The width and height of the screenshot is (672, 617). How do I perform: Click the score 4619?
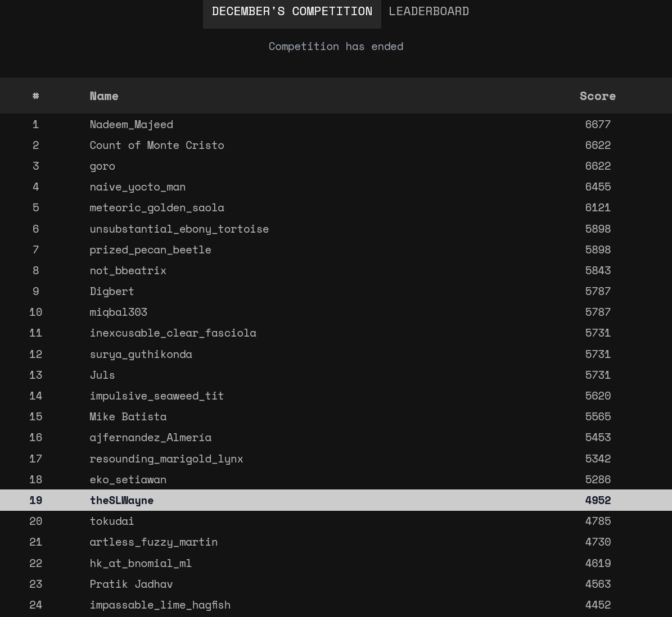(x=598, y=563)
